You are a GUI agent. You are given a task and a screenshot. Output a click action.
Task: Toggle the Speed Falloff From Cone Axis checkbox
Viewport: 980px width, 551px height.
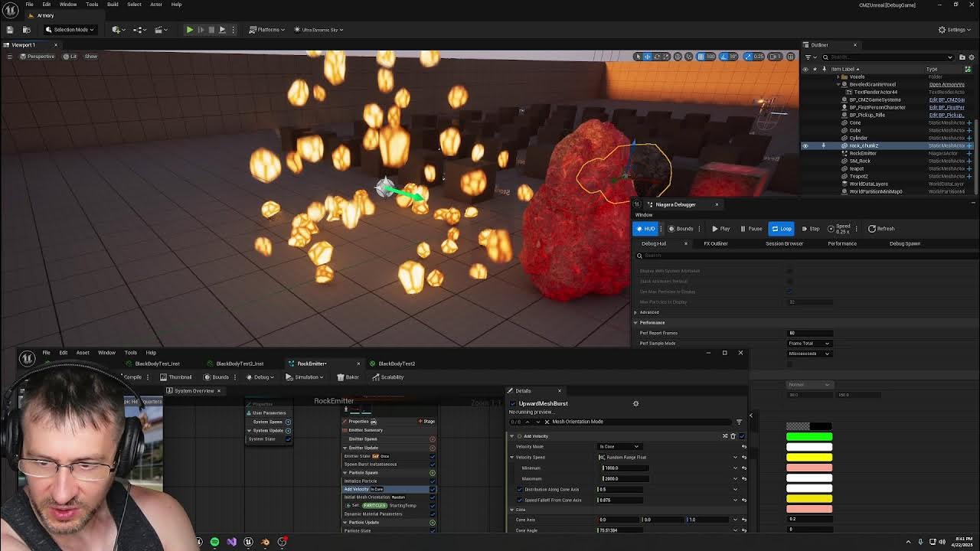click(520, 500)
